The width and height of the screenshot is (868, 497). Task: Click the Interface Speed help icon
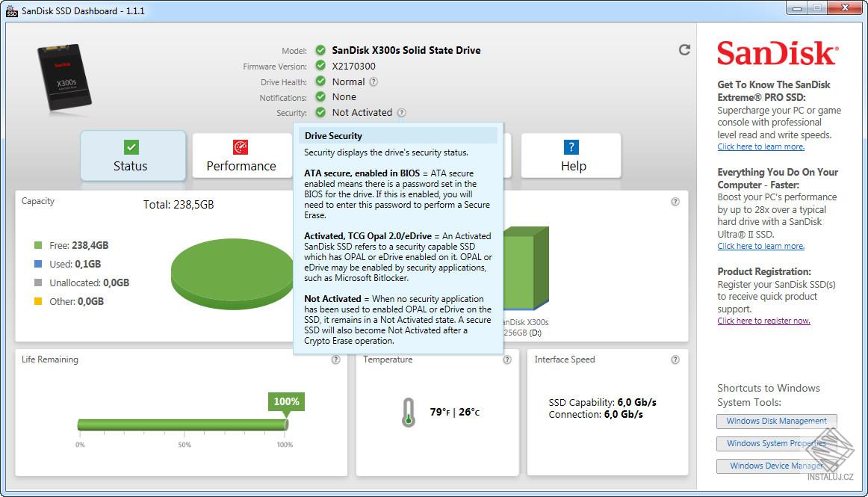675,359
